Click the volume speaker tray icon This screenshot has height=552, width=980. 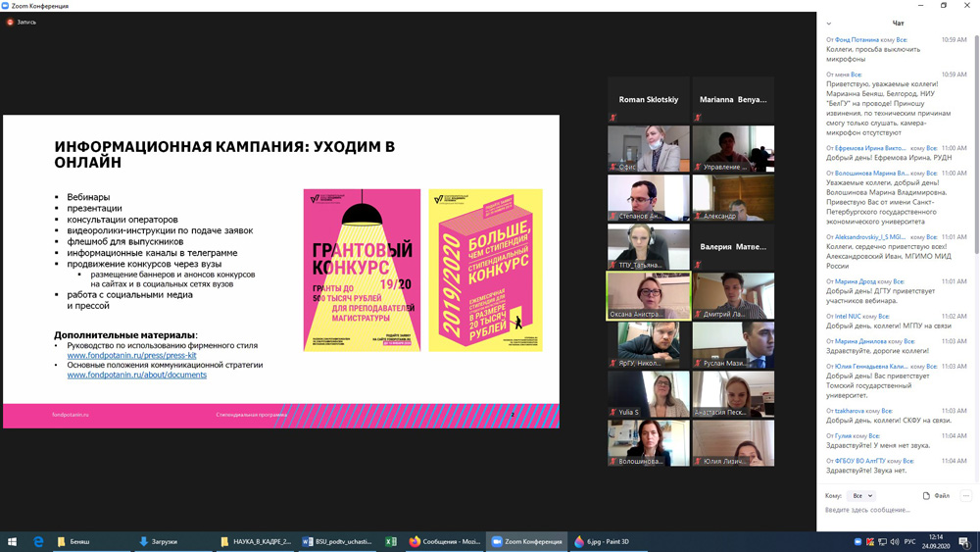click(895, 541)
